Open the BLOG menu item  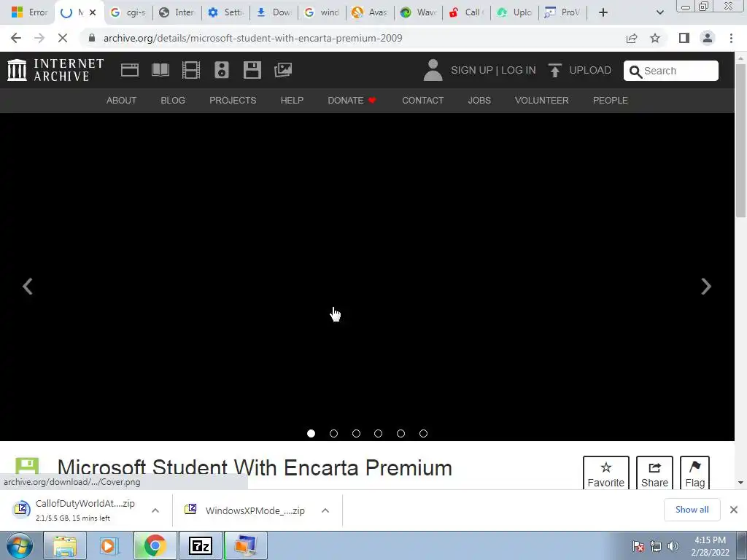click(173, 101)
